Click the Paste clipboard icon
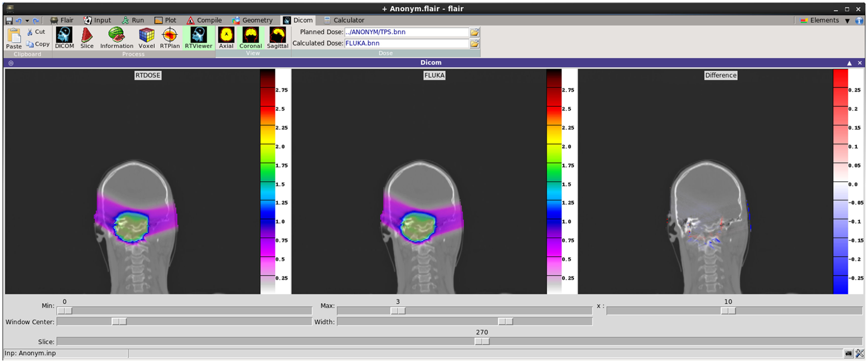Image resolution: width=868 pixels, height=363 pixels. pyautogui.click(x=14, y=38)
